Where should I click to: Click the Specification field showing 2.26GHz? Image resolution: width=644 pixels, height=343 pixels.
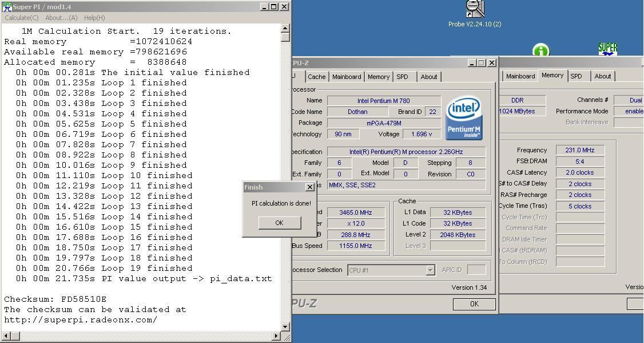point(406,152)
